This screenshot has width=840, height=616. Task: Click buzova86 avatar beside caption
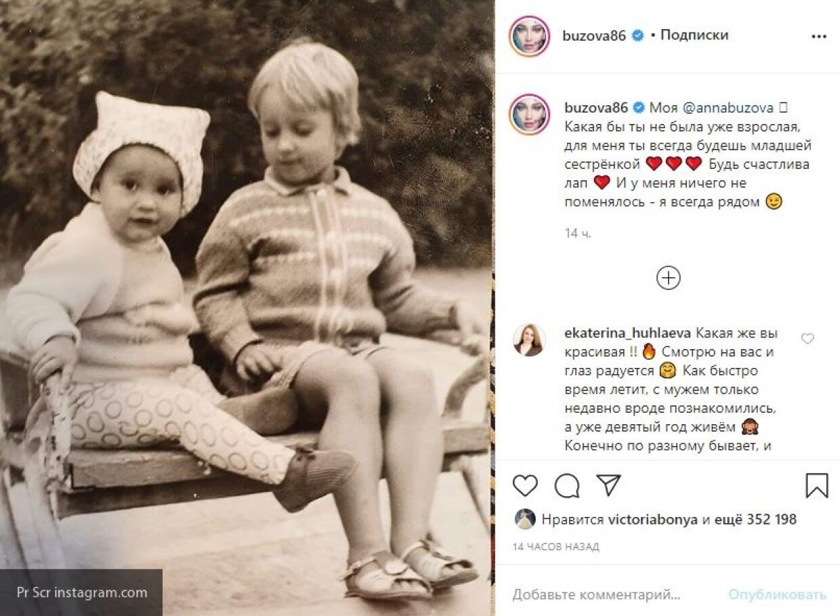click(x=529, y=114)
